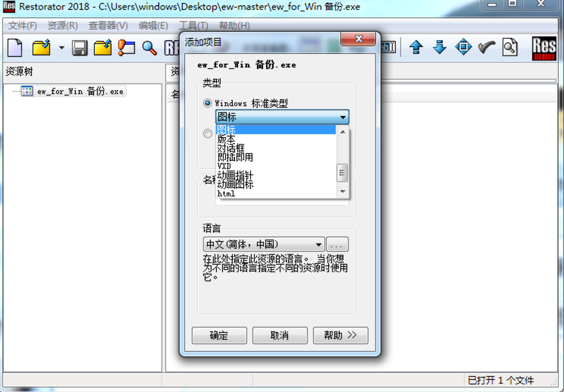The height and width of the screenshot is (392, 564).
Task: Click the blue up arrow icon
Action: tap(416, 47)
